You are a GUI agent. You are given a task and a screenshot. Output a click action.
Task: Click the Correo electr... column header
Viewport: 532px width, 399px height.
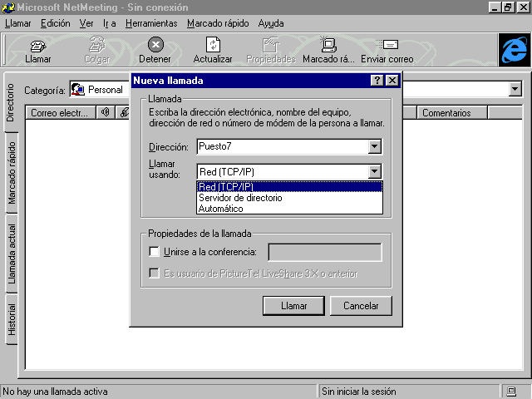click(x=61, y=113)
